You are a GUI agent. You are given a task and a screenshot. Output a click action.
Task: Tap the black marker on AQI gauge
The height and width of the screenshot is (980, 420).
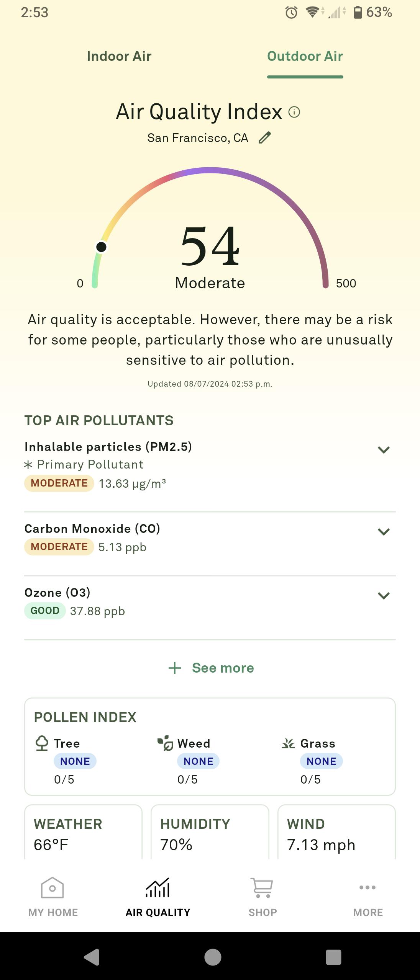pyautogui.click(x=101, y=247)
